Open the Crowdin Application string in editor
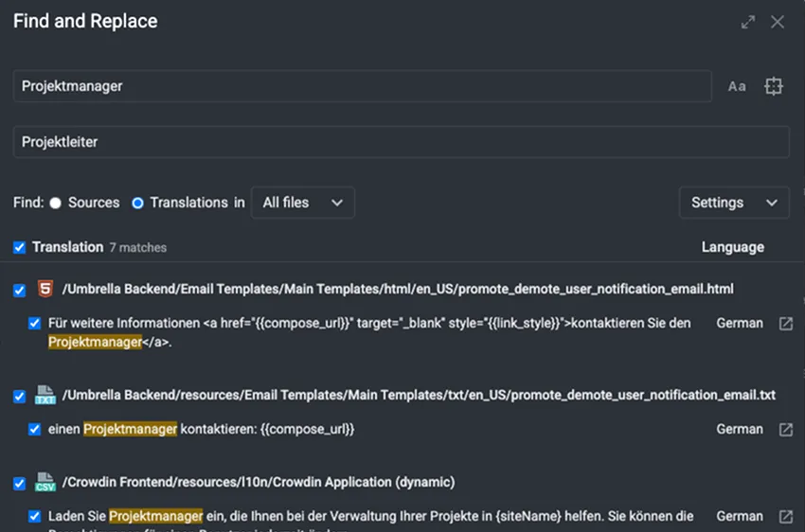This screenshot has width=805, height=532. click(785, 517)
